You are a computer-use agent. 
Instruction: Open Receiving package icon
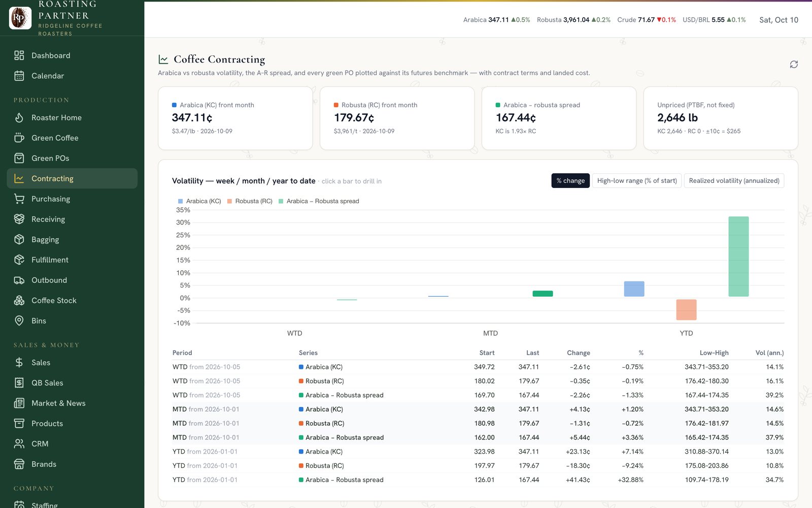[x=19, y=219]
